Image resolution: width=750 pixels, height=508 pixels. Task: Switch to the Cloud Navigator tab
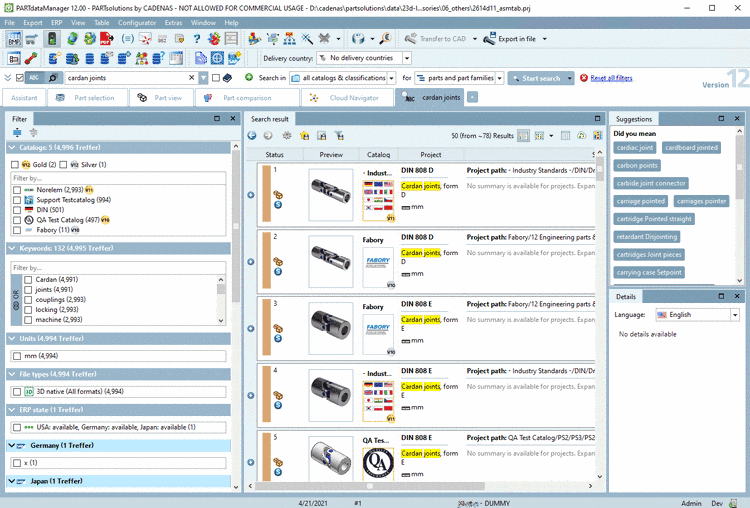pyautogui.click(x=347, y=98)
